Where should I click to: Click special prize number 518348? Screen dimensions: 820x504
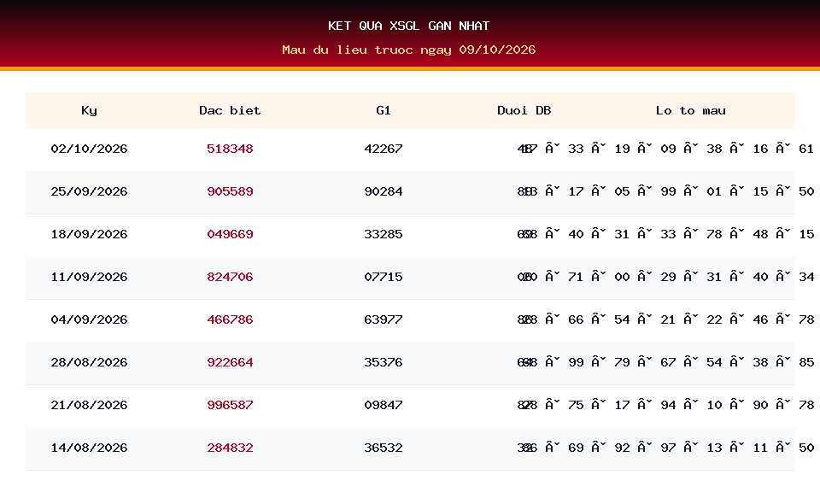pos(230,149)
